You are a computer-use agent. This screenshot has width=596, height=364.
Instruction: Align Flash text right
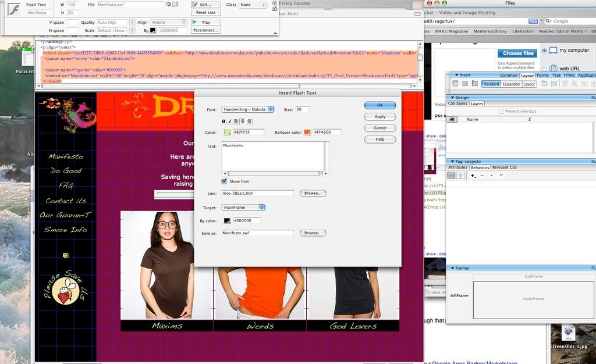(x=249, y=121)
